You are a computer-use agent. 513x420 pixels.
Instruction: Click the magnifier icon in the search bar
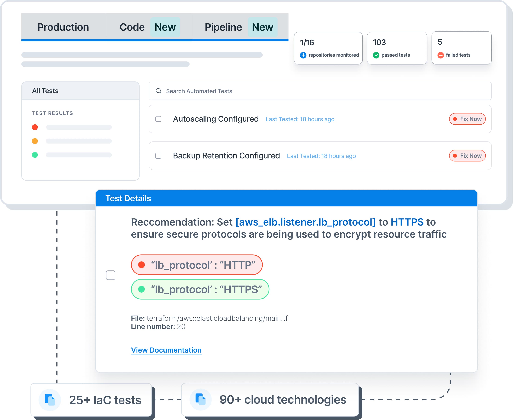159,91
